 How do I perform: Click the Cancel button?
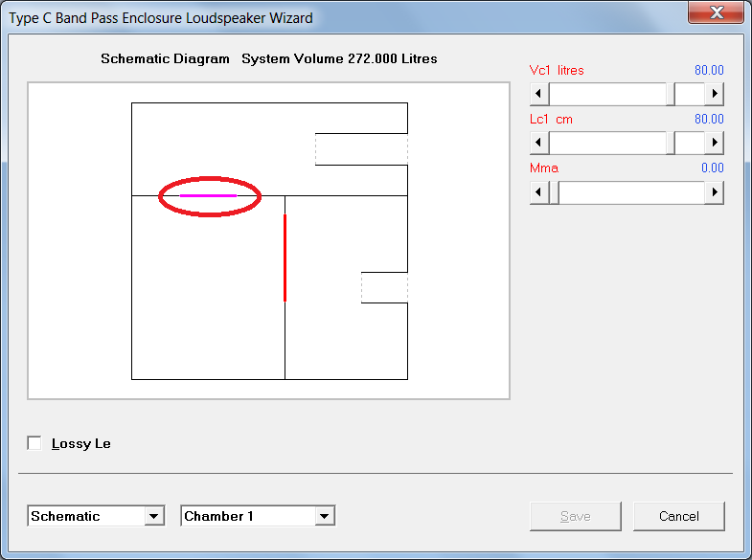[x=678, y=516]
